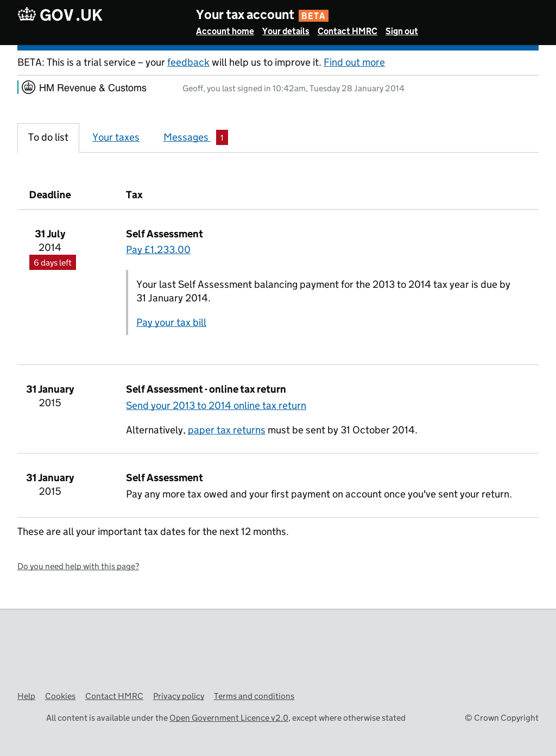Open Account home in header

pos(225,31)
